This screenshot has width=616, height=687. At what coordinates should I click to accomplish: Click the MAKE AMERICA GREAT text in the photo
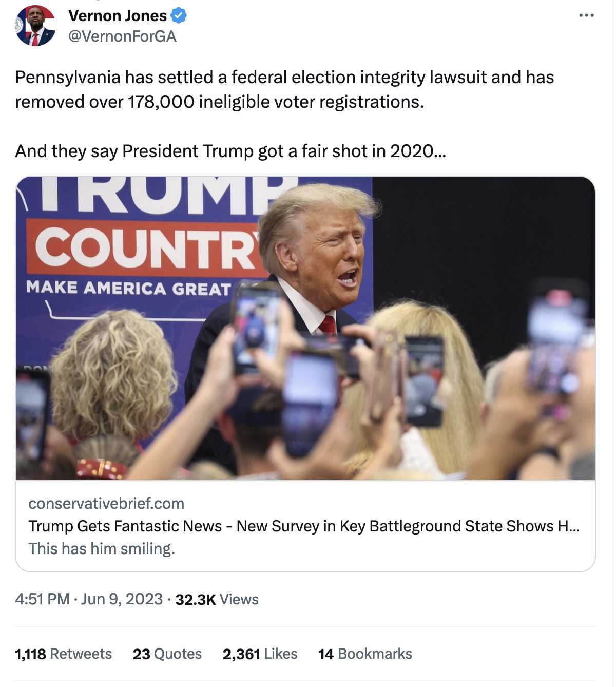[x=128, y=288]
